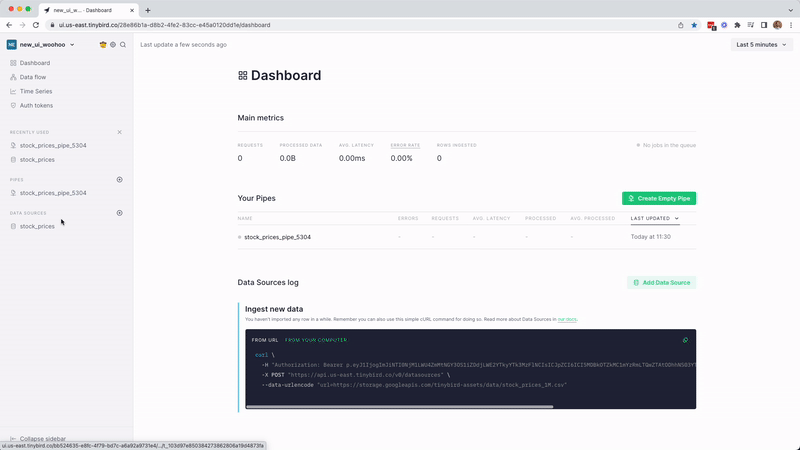Screen dimensions: 800x450
Task: Open the our docs link
Action: (x=567, y=319)
